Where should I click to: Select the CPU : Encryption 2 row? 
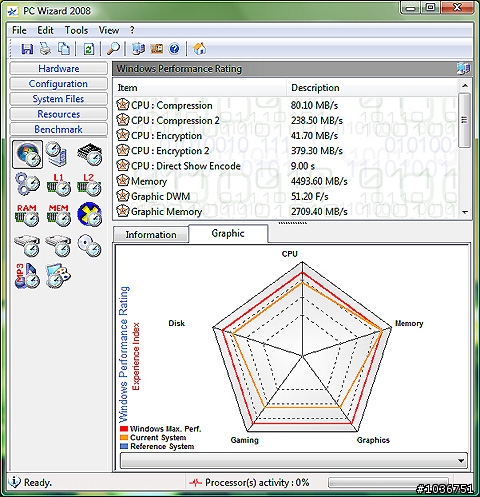coord(286,151)
